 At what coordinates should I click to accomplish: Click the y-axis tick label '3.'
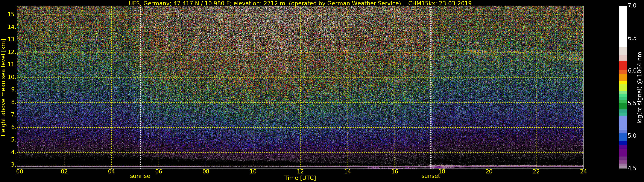13,165
